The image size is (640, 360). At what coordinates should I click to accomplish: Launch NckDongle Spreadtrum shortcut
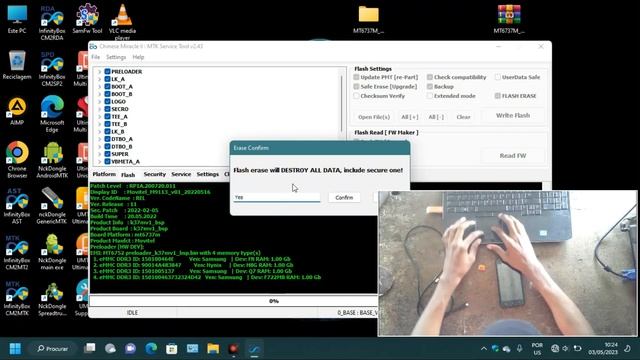tap(52, 298)
